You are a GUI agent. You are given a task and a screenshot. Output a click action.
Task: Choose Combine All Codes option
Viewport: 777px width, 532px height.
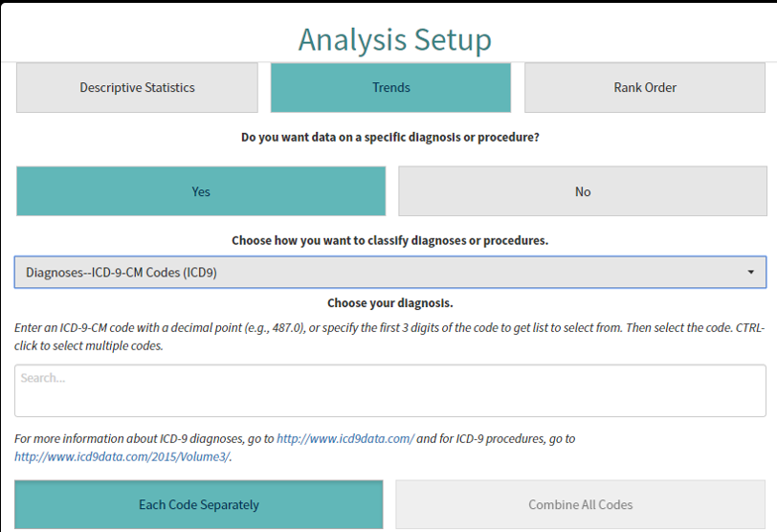coord(581,504)
